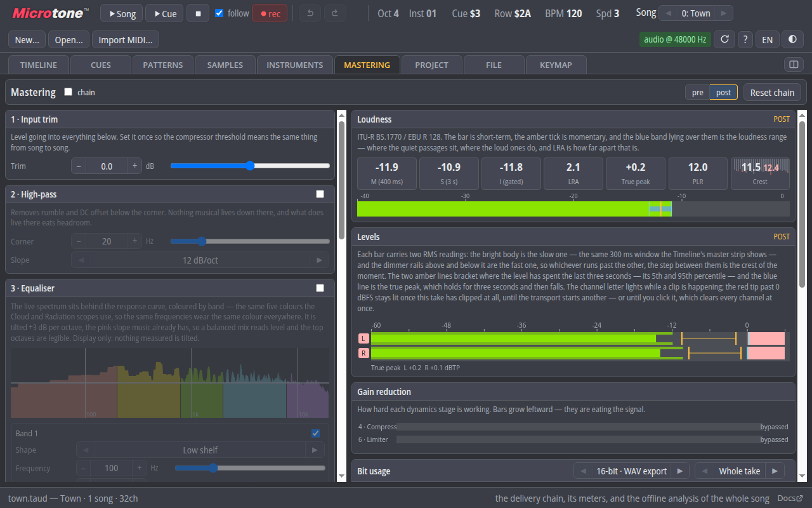Click the equaliser spectrum display

(x=170, y=383)
